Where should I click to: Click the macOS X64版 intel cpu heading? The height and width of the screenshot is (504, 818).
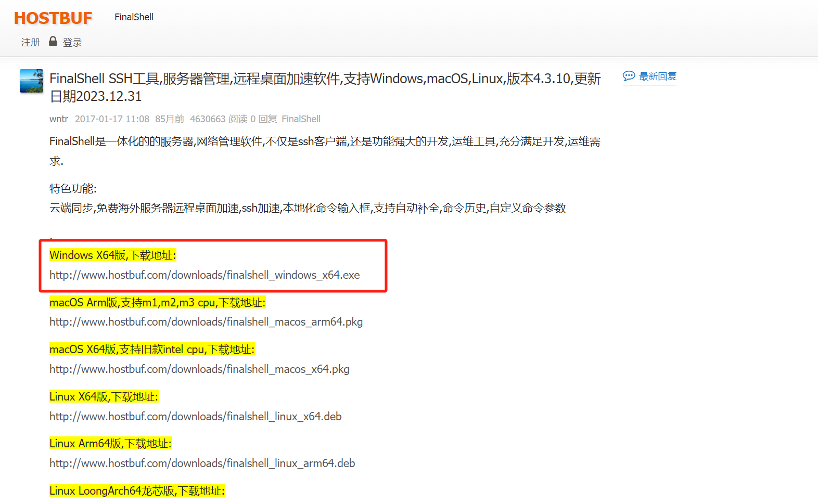[152, 350]
